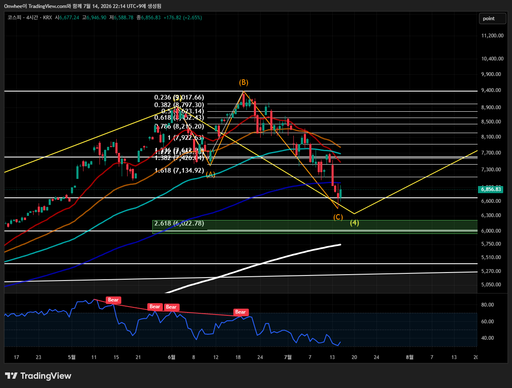Click the (C) wave label
This screenshot has width=512, height=388.
coord(338,217)
